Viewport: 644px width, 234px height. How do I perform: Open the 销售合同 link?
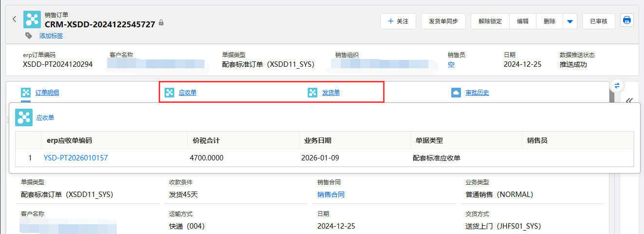point(331,195)
